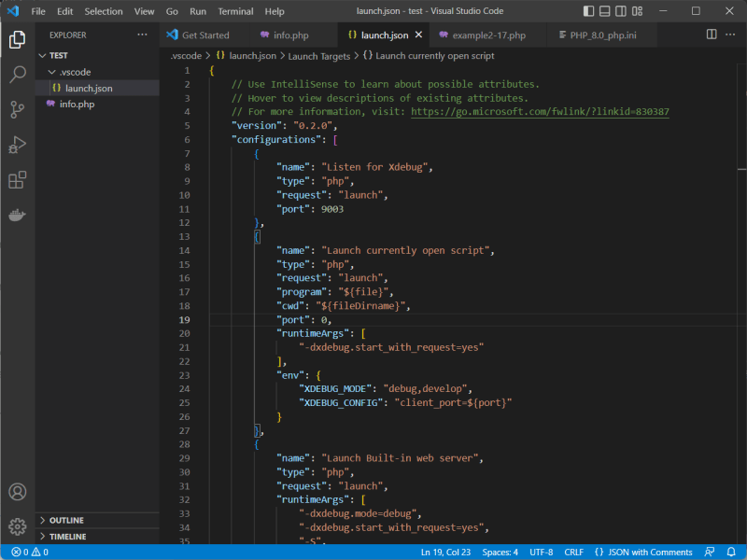Follow the go.microsoft.com fwlink URL

(540, 111)
